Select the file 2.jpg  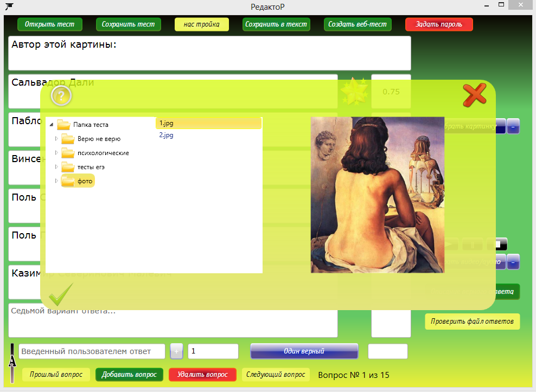[x=166, y=135]
